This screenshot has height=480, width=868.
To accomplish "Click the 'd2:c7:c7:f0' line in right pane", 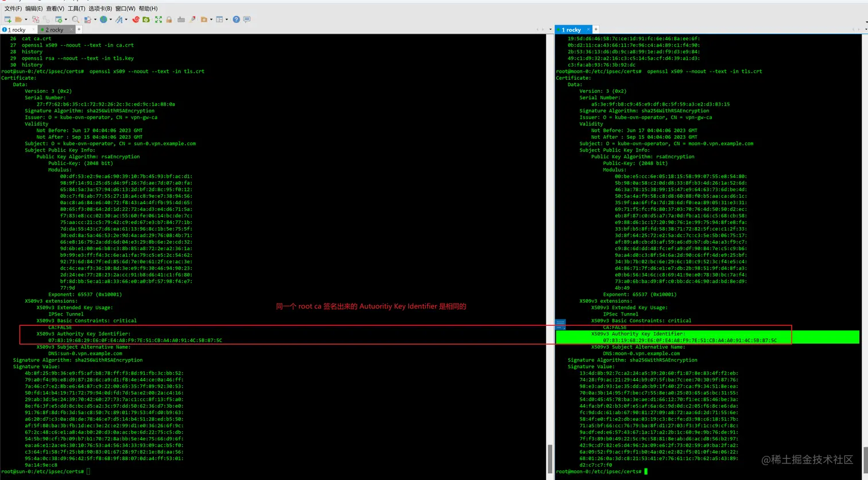I will point(596,465).
